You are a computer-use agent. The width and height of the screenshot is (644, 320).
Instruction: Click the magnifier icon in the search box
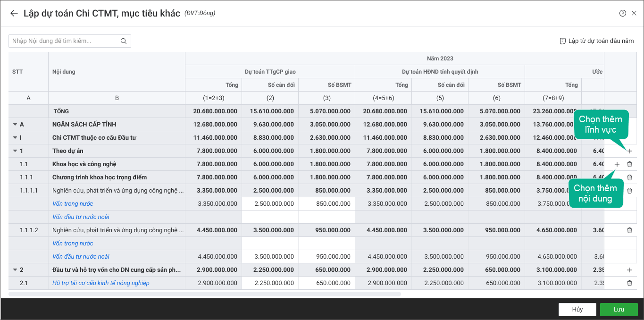click(x=124, y=41)
